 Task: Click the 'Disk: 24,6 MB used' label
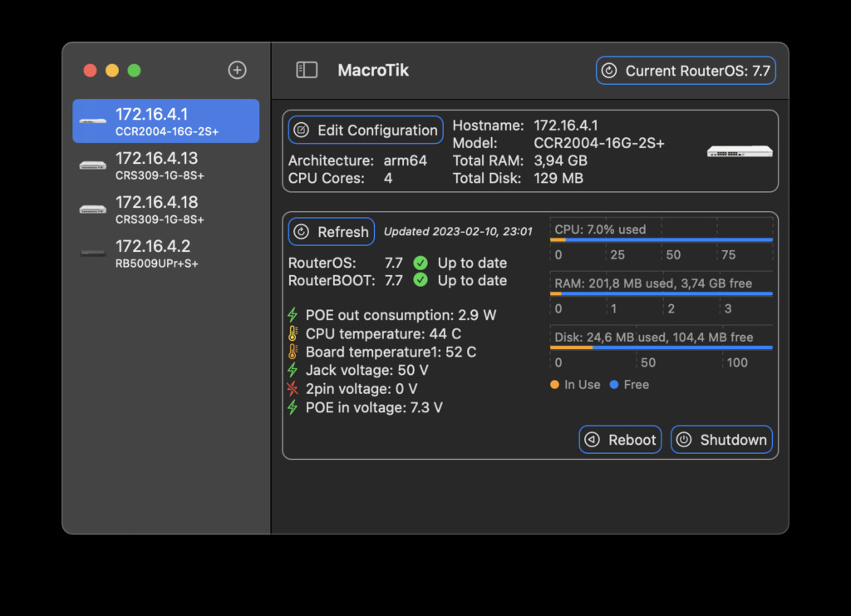608,337
